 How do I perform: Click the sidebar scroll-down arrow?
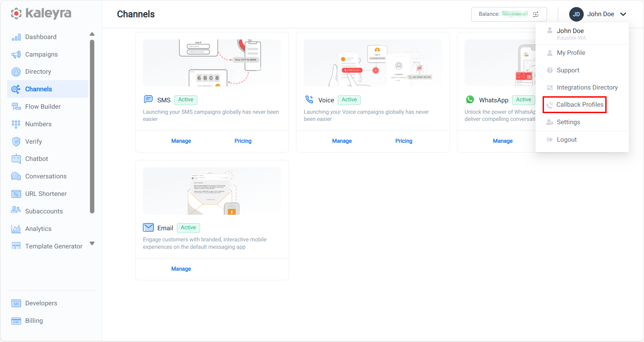pos(92,243)
